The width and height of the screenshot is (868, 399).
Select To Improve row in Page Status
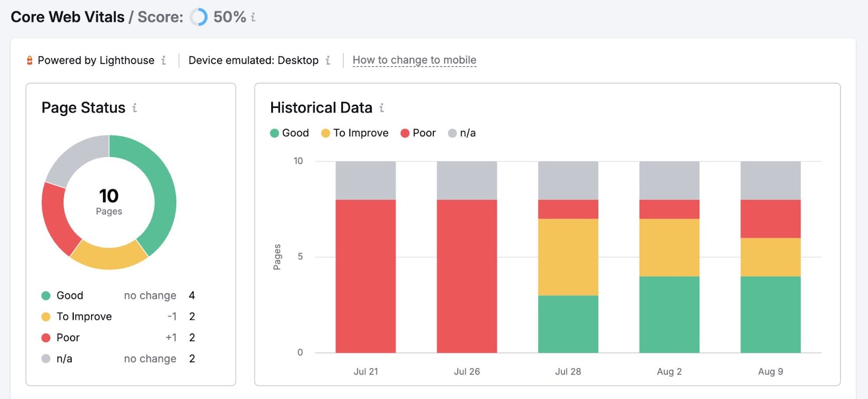[118, 316]
